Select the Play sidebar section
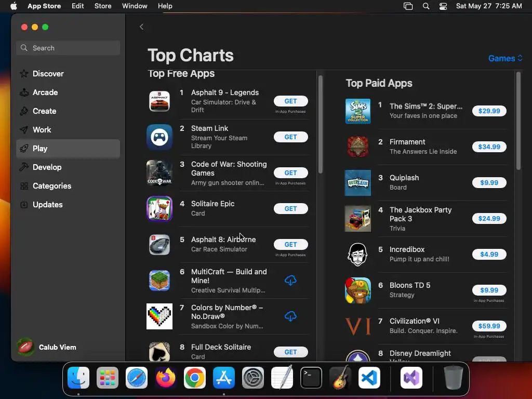Screen dimensions: 532x399 pyautogui.click(x=68, y=149)
